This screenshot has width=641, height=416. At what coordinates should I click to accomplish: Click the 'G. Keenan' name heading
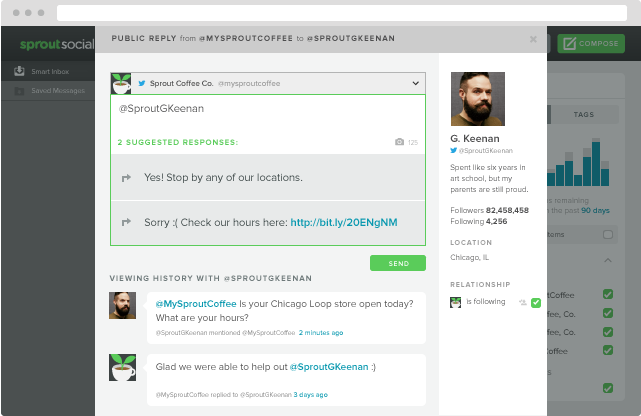pos(475,139)
